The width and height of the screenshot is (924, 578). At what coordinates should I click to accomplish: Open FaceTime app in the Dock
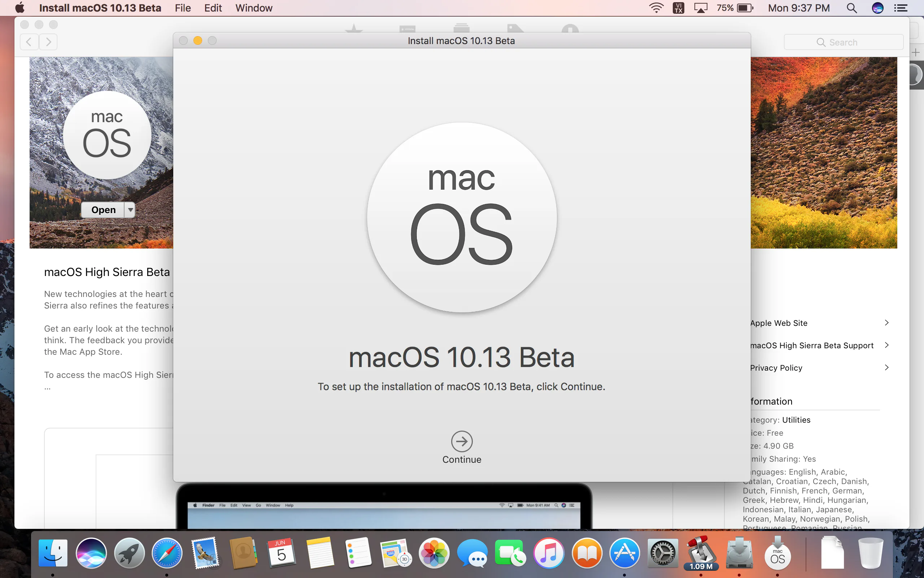pos(510,553)
